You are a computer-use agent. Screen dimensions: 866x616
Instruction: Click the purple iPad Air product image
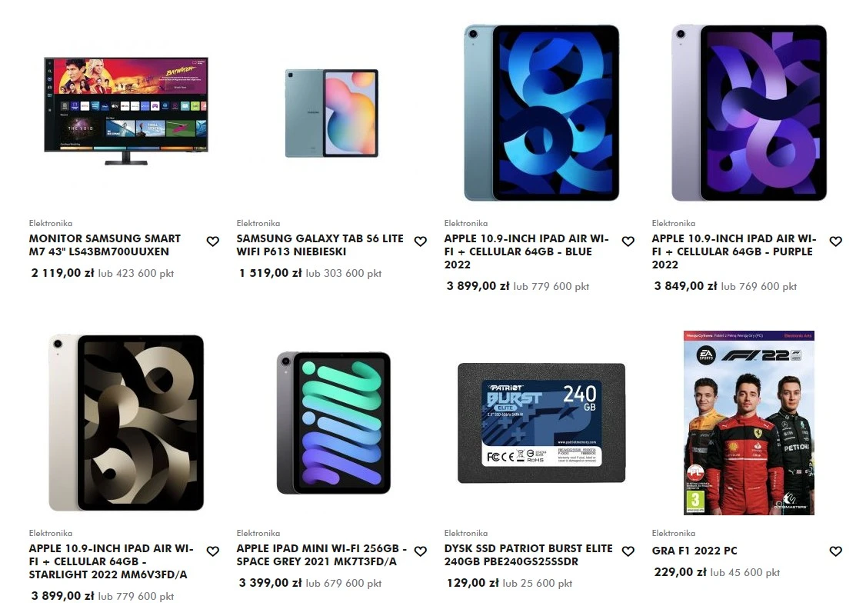749,113
